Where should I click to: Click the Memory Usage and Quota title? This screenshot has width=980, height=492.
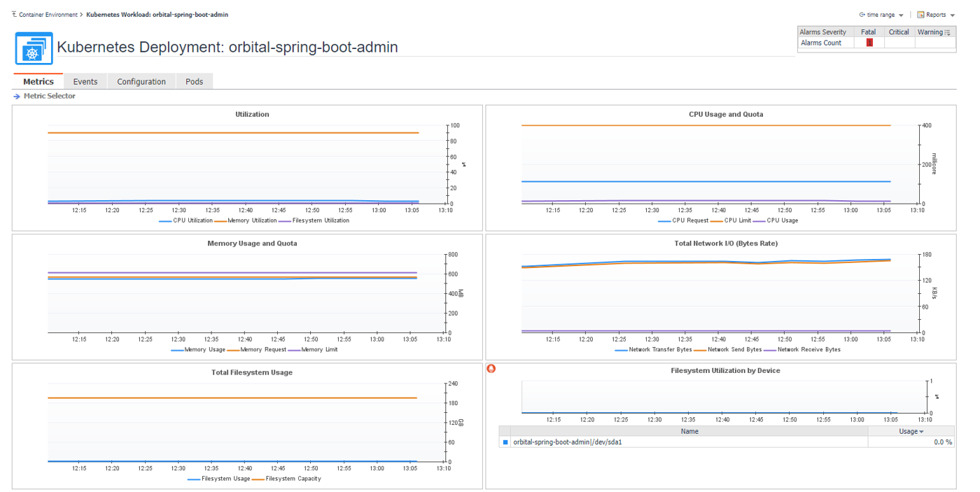(x=252, y=244)
